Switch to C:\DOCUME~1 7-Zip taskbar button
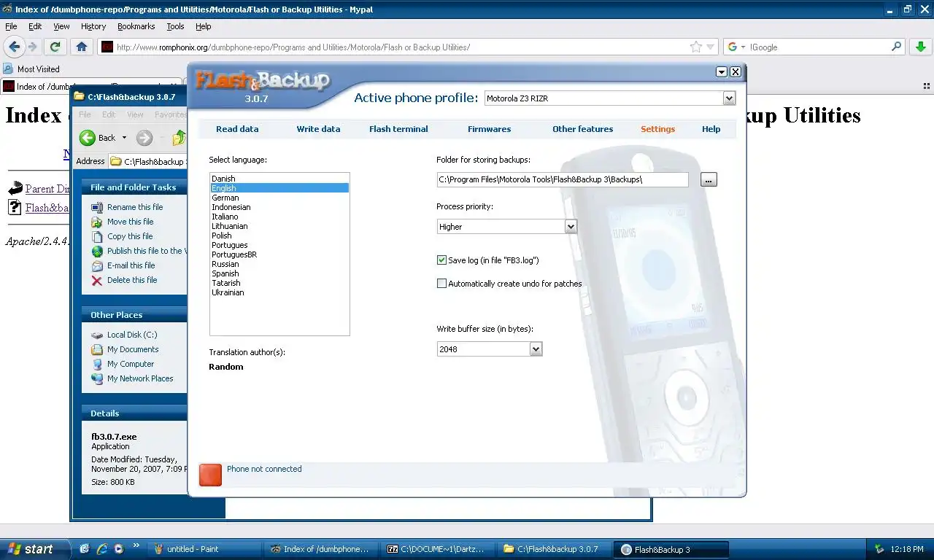The height and width of the screenshot is (560, 934). 439,549
